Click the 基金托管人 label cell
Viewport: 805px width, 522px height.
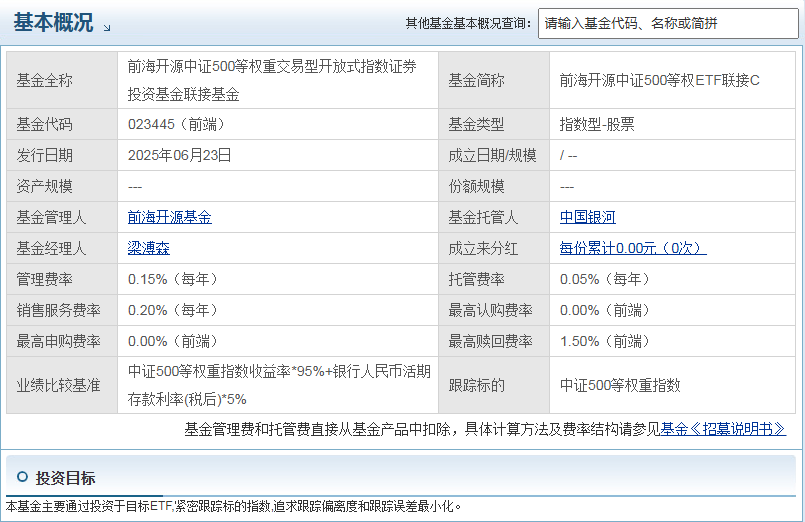point(494,217)
